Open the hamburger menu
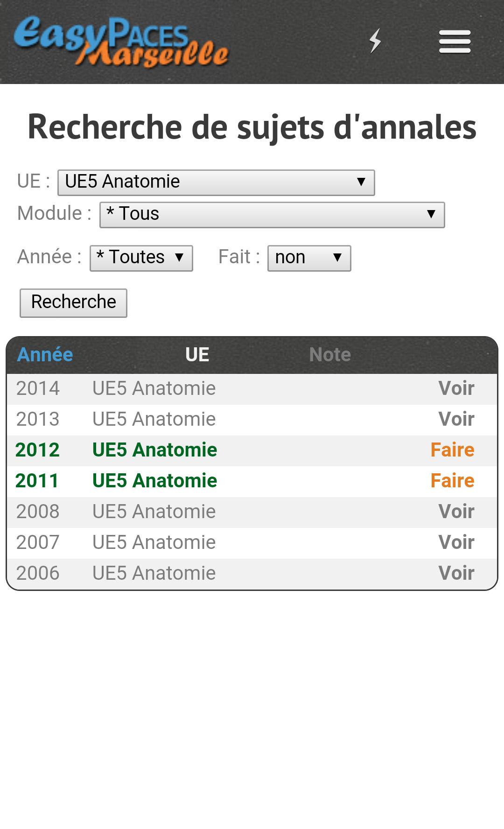 click(455, 42)
